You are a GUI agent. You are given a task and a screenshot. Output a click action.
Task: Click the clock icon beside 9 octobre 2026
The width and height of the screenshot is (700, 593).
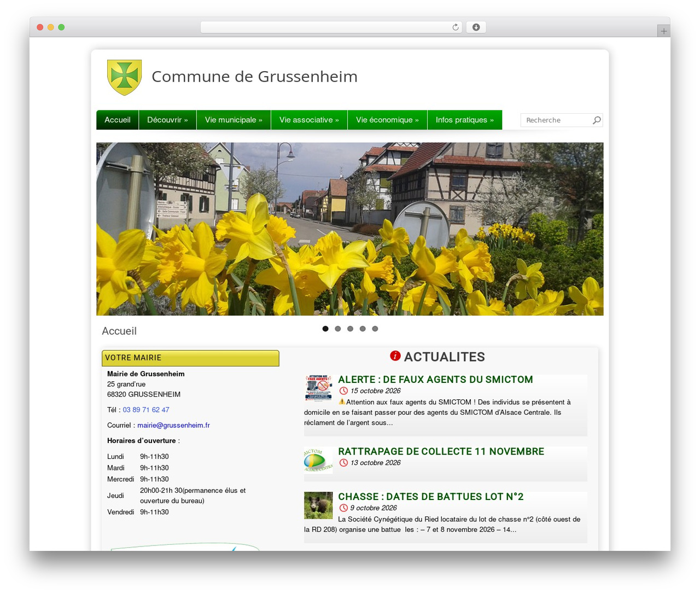click(x=343, y=508)
